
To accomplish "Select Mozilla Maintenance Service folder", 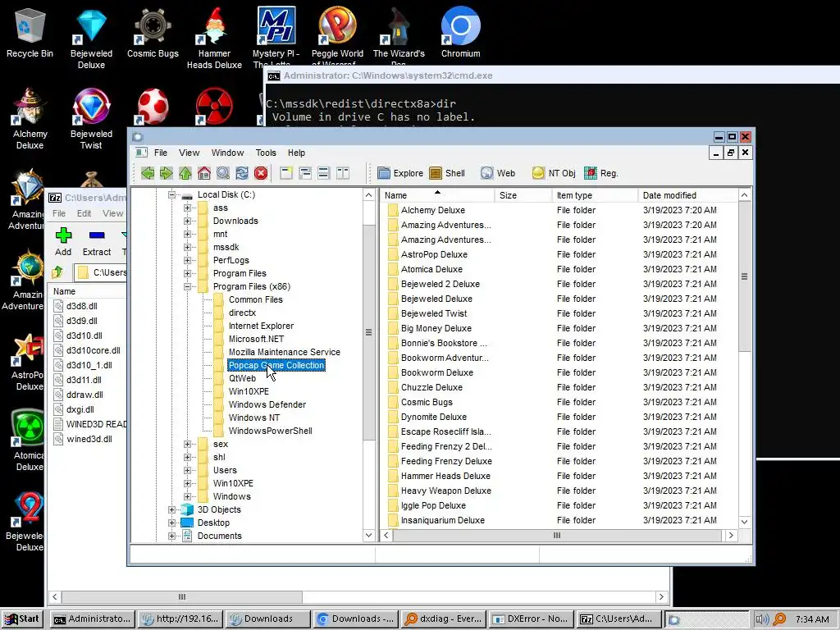I will point(285,352).
